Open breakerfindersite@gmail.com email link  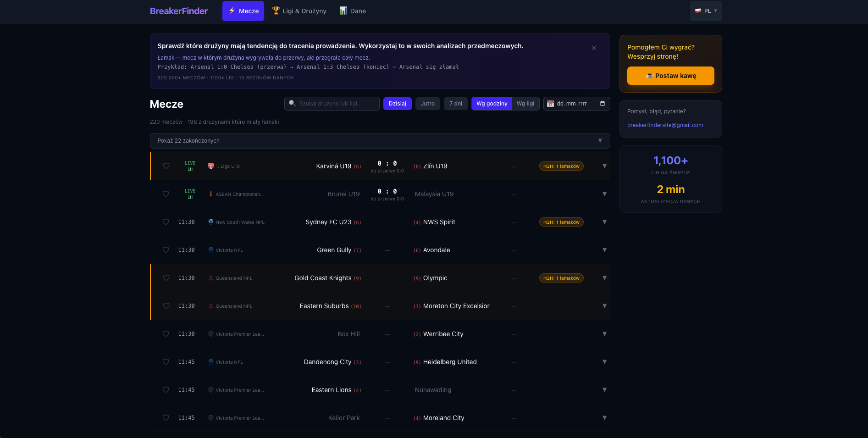pos(665,125)
